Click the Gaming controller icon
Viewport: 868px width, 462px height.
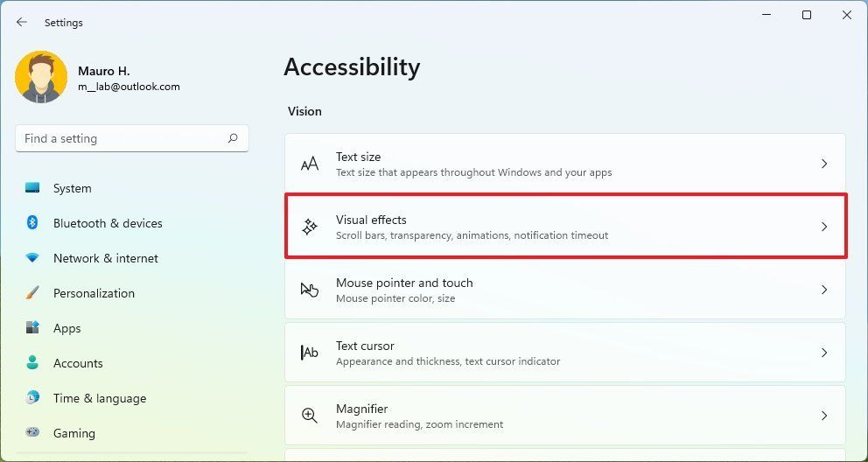[32, 432]
